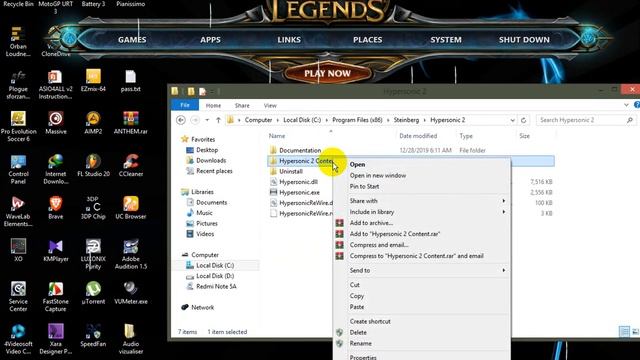Launch the Brave browser desktop icon
This screenshot has width=640, height=360.
point(56,208)
